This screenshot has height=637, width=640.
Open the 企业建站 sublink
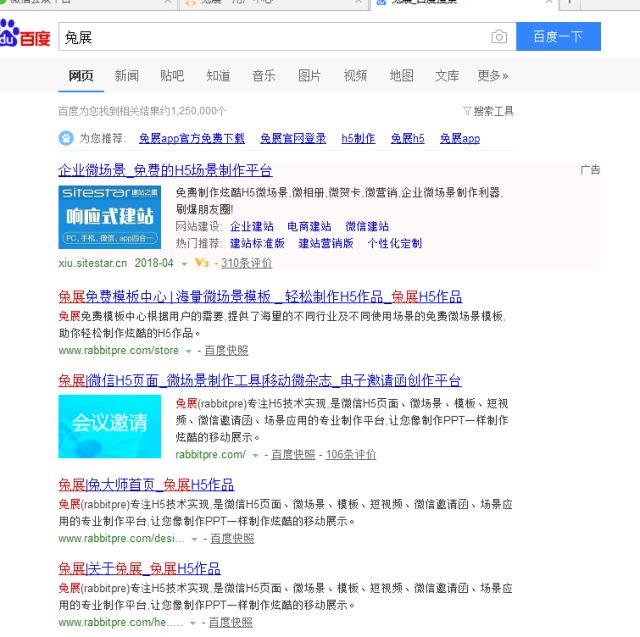[252, 226]
